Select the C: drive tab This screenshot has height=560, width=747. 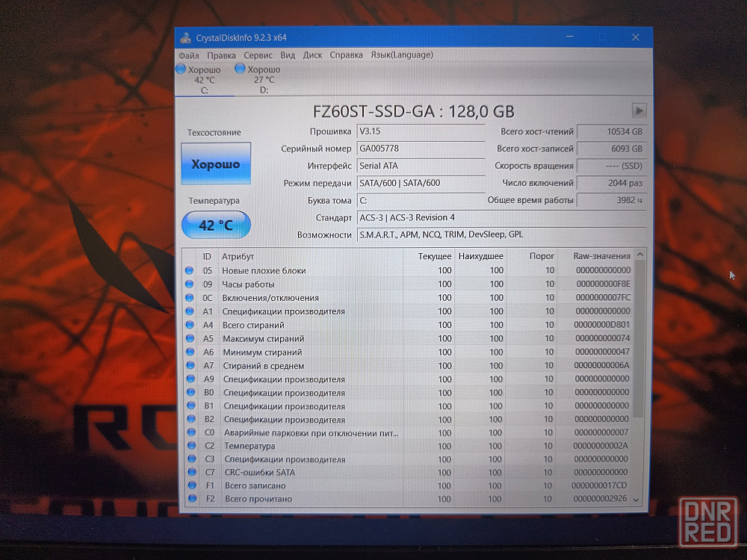pyautogui.click(x=205, y=80)
